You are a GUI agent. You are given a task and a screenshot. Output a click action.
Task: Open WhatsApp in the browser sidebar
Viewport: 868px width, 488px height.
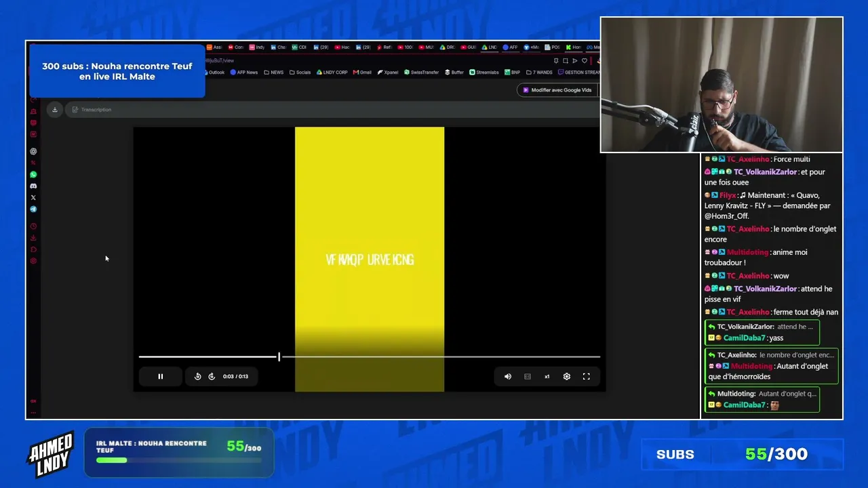click(33, 174)
